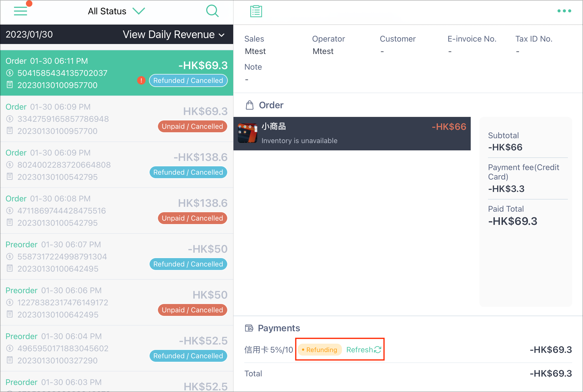Open the three-dot more options menu
Viewport: 583px width, 392px height.
pyautogui.click(x=564, y=11)
